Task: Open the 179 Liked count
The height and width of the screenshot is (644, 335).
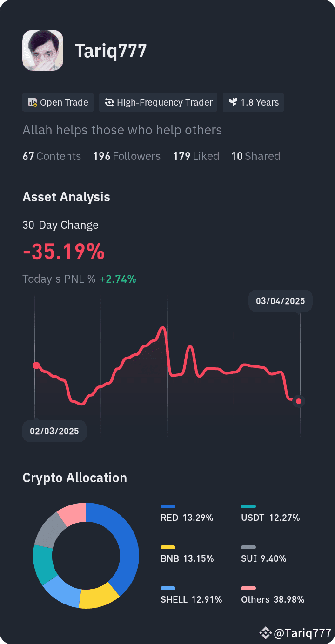Action: [196, 156]
